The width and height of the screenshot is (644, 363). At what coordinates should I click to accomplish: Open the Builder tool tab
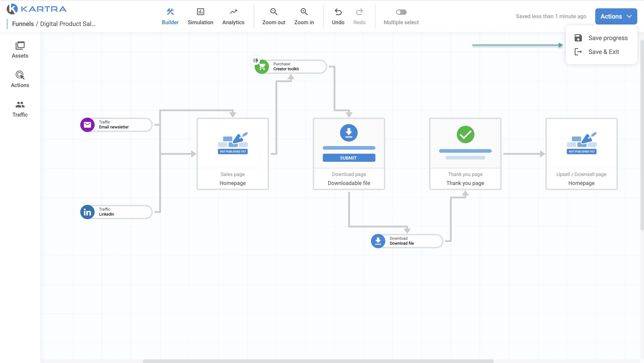point(170,16)
